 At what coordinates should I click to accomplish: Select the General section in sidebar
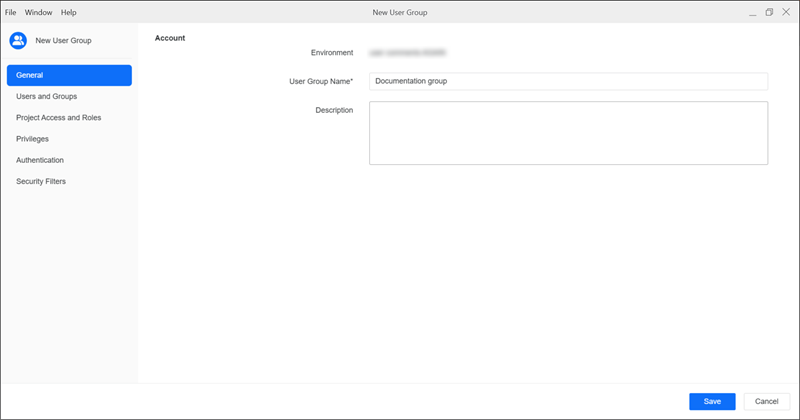coord(68,75)
